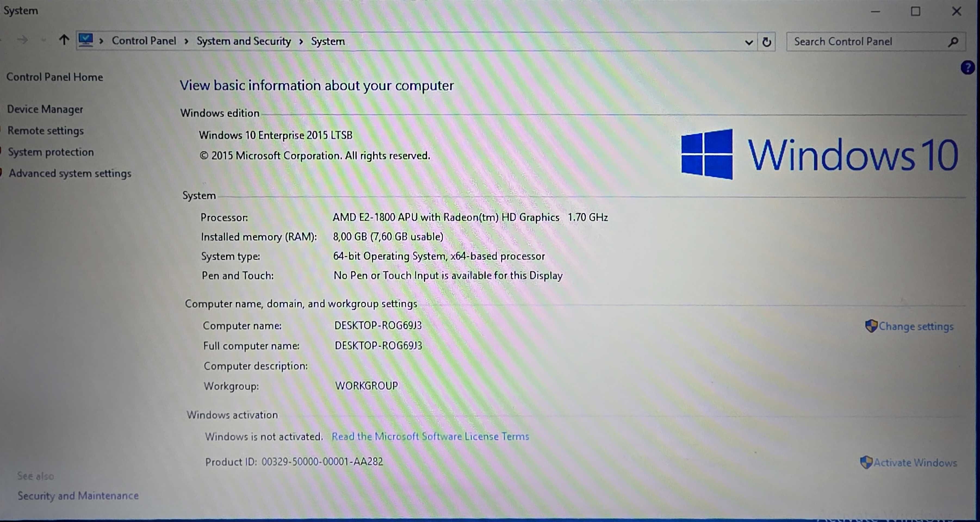Open Security and Maintenance
Screen dimensions: 980x522
(78, 496)
